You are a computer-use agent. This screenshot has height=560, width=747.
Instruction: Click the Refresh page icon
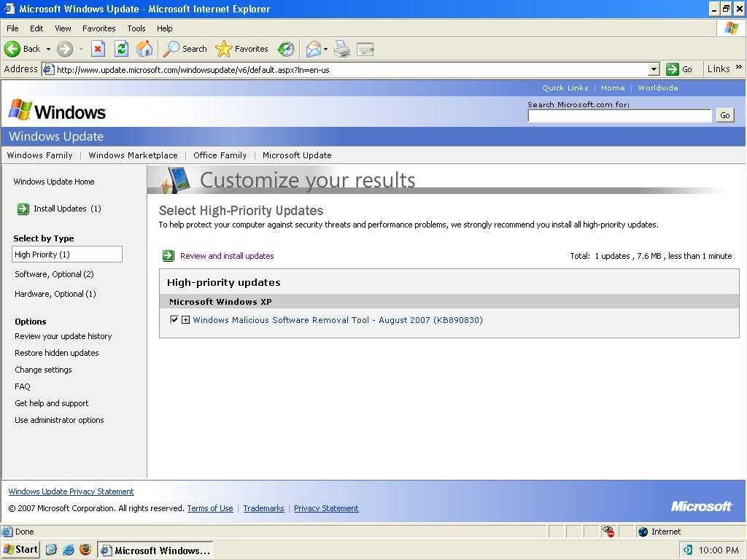pyautogui.click(x=121, y=49)
